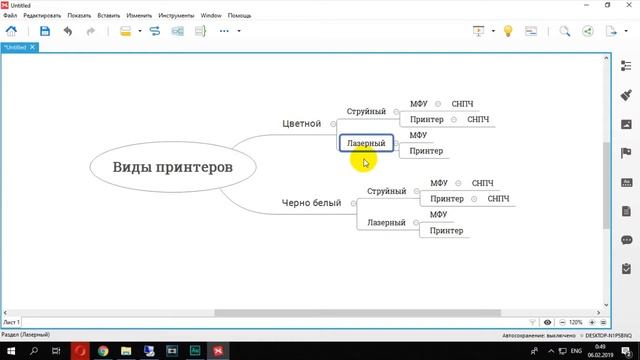Collapse Струйный under Цветной
This screenshot has width=640, height=360.
pos(396,111)
